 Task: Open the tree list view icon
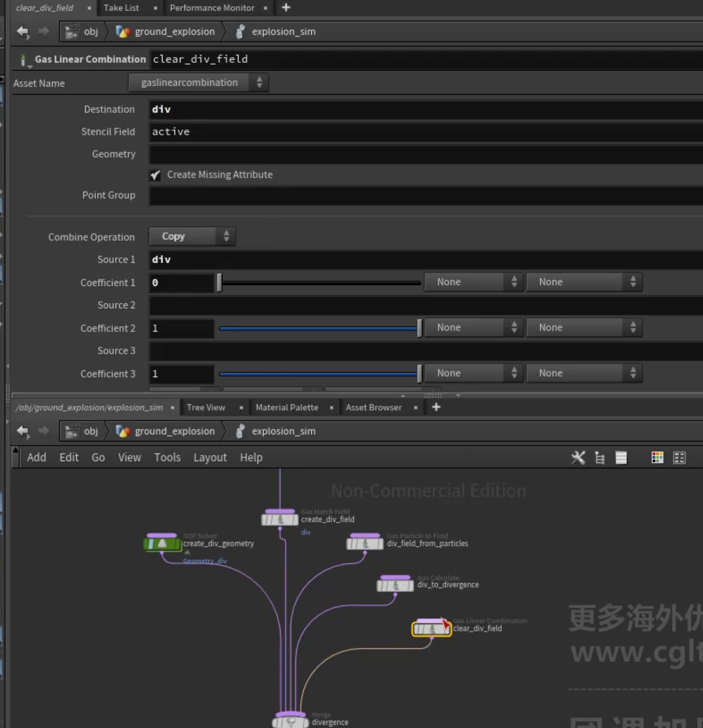[x=600, y=458]
